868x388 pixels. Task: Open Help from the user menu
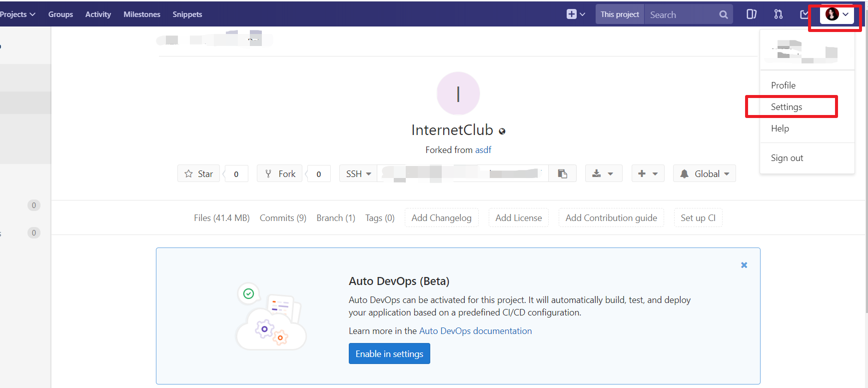click(x=780, y=128)
